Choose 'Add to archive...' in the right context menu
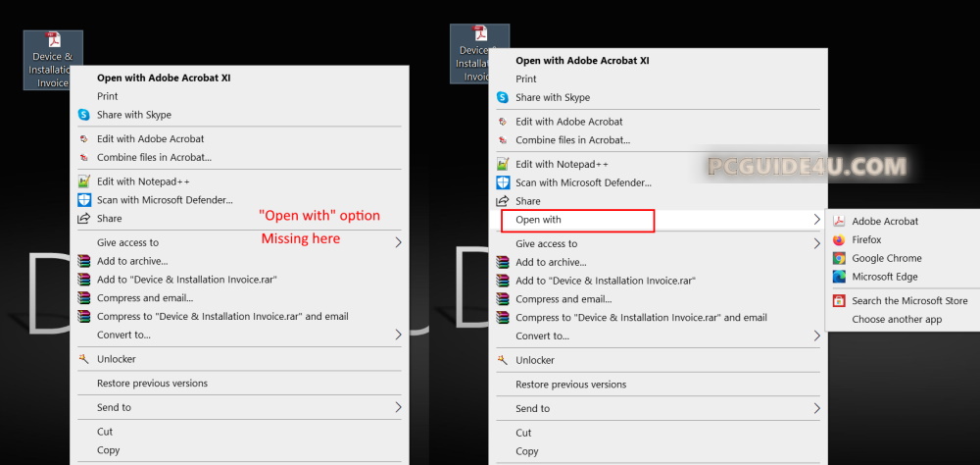This screenshot has height=465, width=980. (x=551, y=262)
